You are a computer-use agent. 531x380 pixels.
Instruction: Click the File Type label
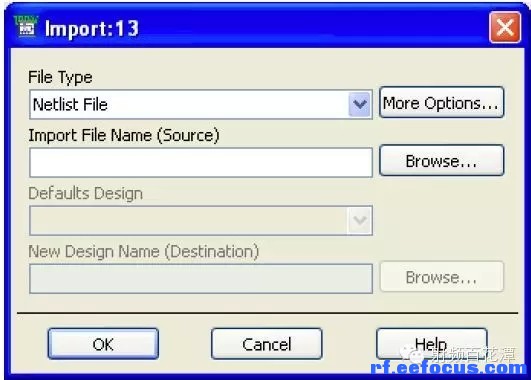click(60, 77)
